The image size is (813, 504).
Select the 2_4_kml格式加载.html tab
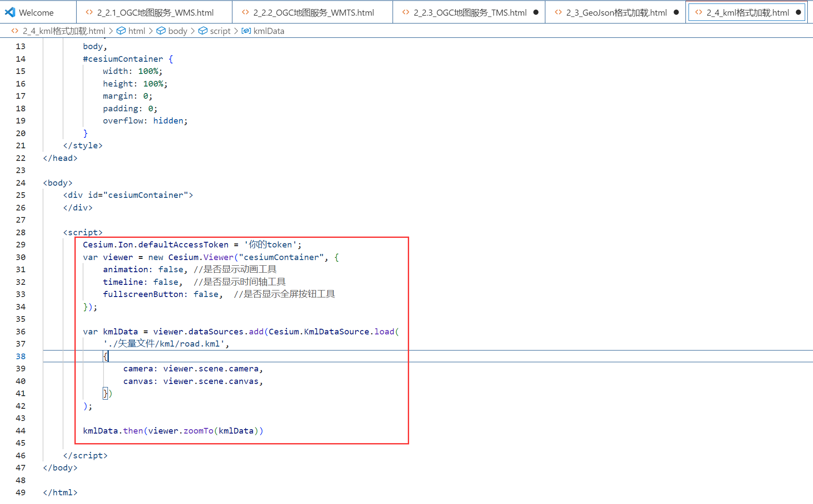point(747,13)
